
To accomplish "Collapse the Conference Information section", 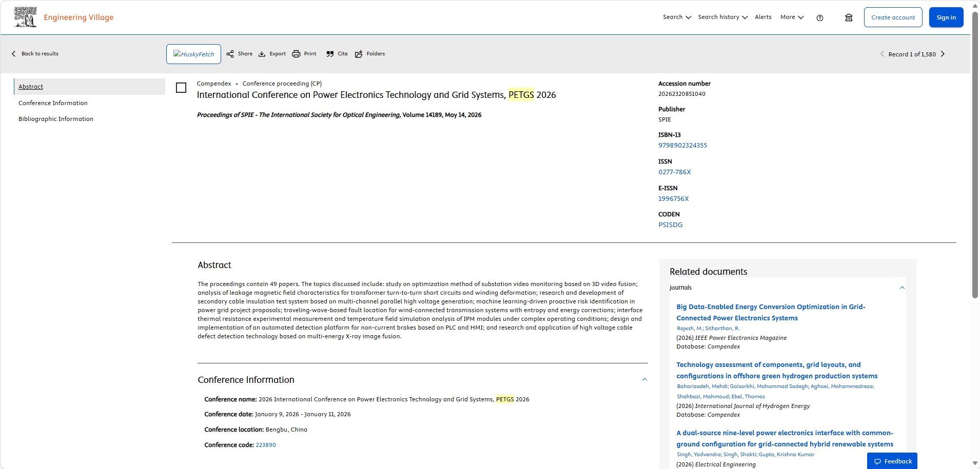I will tap(644, 379).
